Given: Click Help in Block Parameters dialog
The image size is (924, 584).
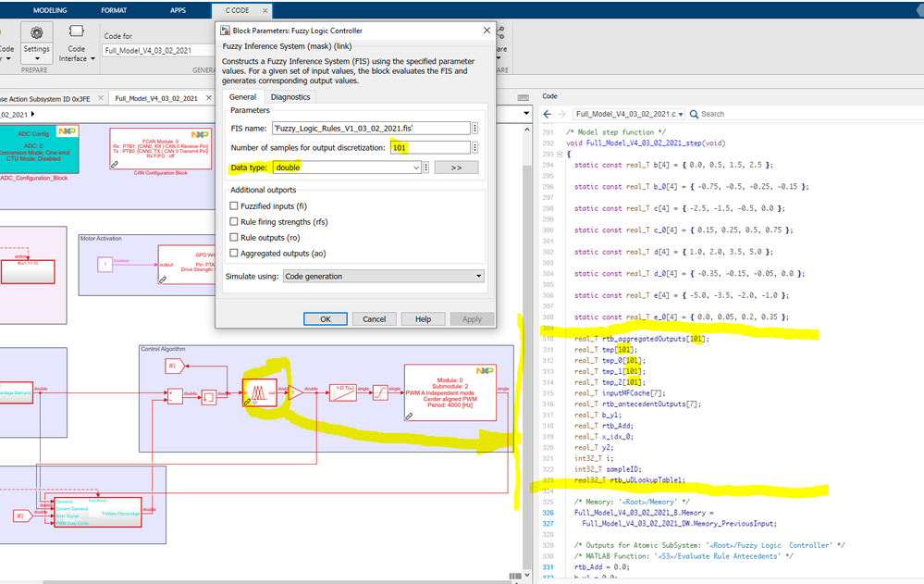Looking at the screenshot, I should 423,319.
